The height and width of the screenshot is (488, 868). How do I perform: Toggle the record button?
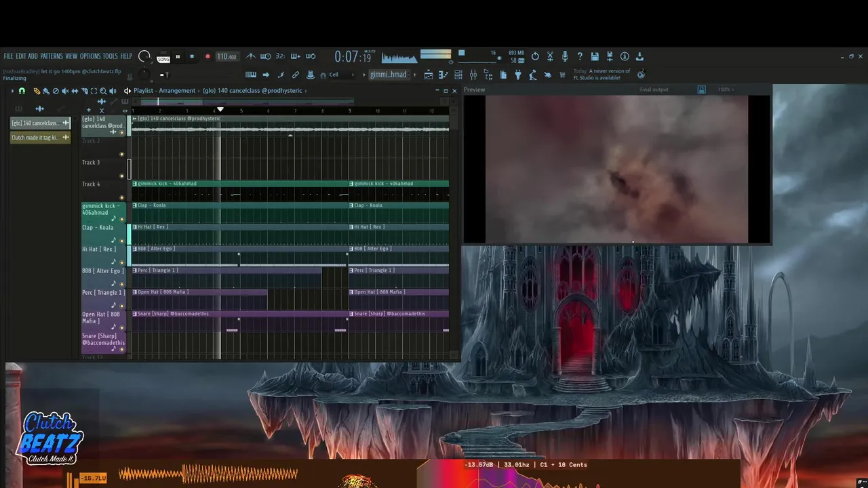(x=208, y=57)
